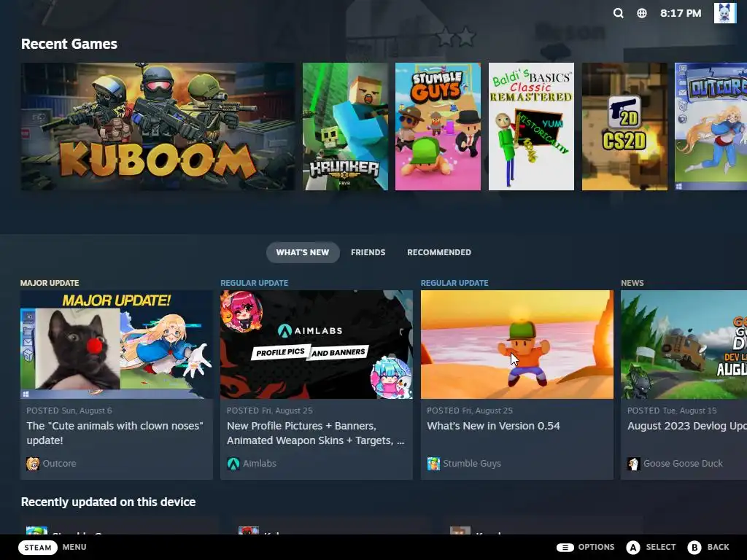The height and width of the screenshot is (560, 747).
Task: Open Baldi's Basics Classic Remastered cover
Action: [531, 126]
